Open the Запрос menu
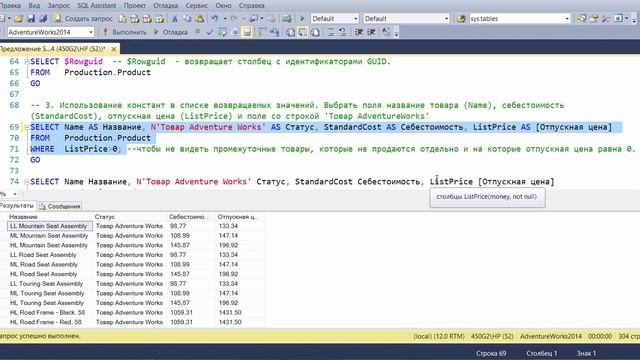Image resolution: width=640 pixels, height=360 pixels. [x=59, y=5]
